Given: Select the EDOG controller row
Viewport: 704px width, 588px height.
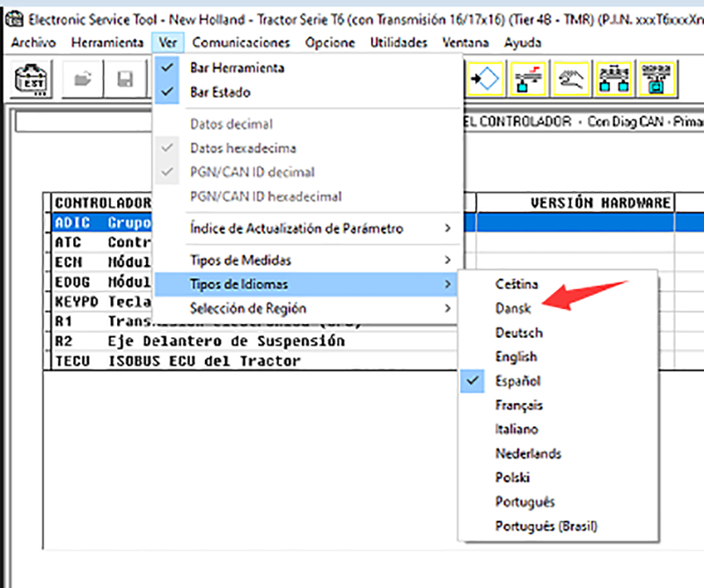Looking at the screenshot, I should 102,282.
